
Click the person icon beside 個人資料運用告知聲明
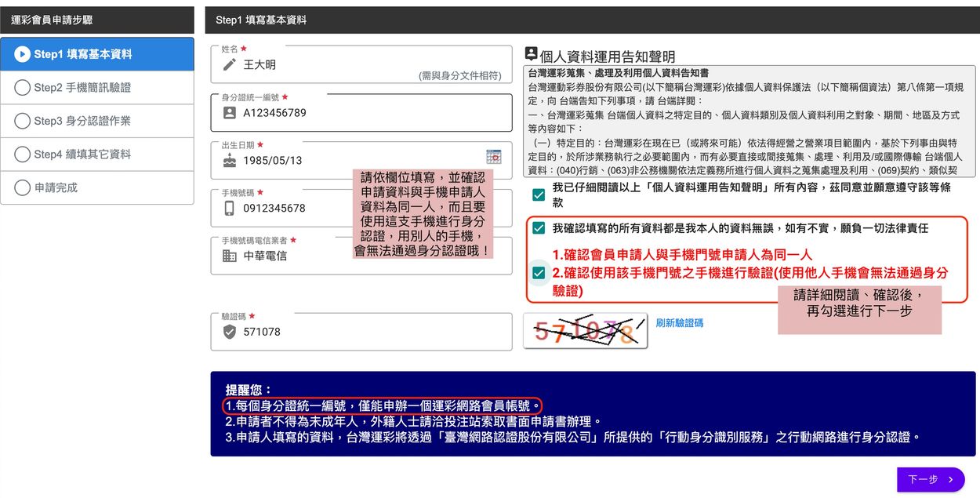click(x=531, y=54)
